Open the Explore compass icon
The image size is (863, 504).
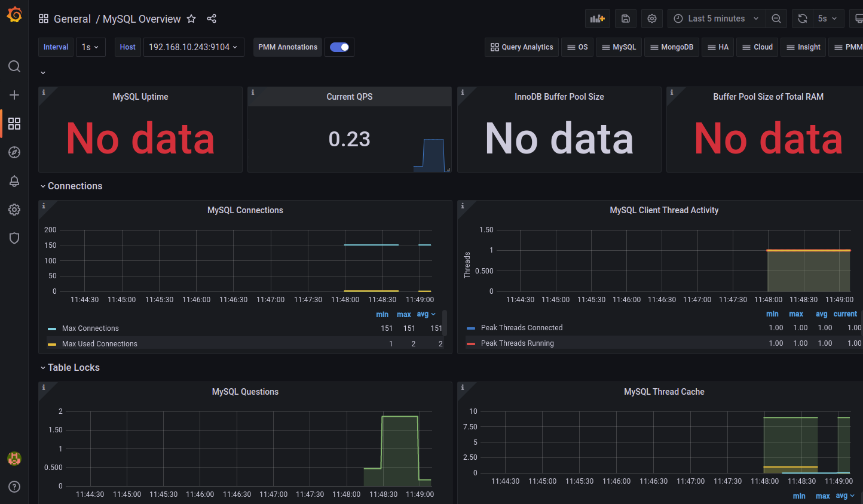(14, 152)
